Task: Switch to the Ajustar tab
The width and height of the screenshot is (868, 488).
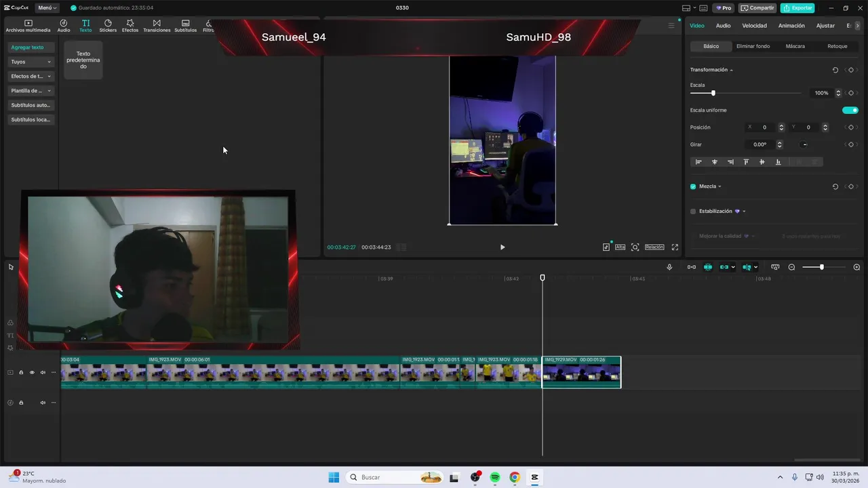Action: [825, 26]
